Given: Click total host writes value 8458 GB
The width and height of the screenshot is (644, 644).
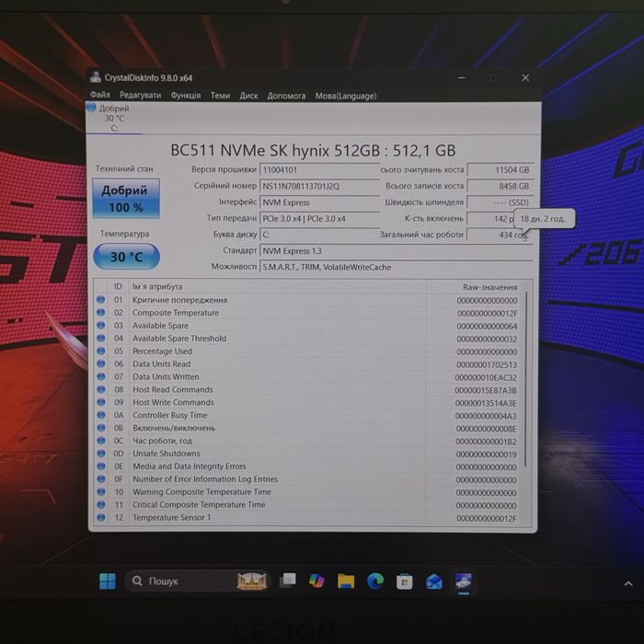Looking at the screenshot, I should point(500,186).
